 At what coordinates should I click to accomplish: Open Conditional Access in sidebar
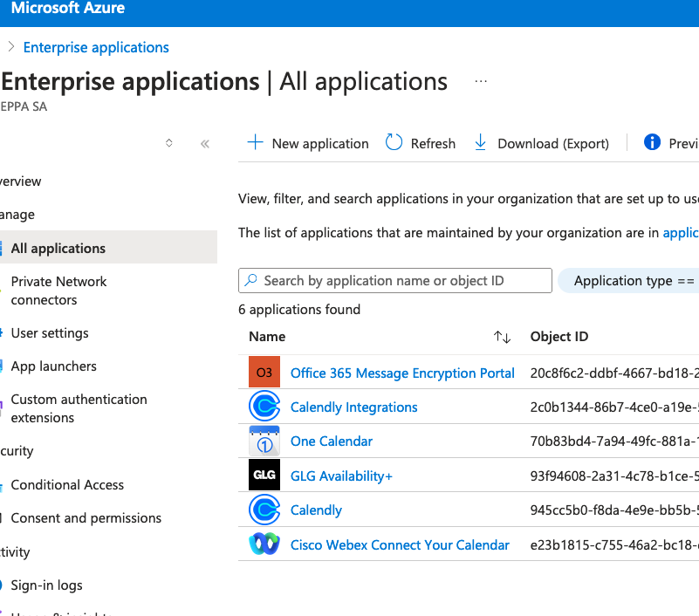(67, 485)
